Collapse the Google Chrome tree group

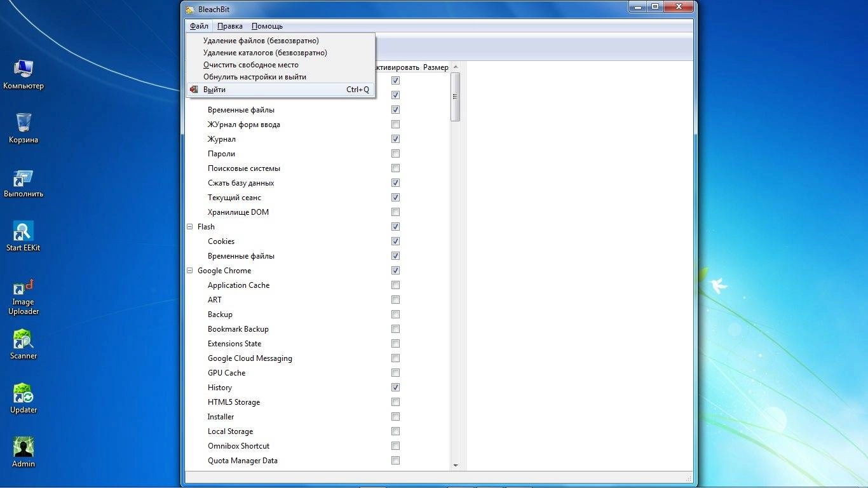pos(189,271)
